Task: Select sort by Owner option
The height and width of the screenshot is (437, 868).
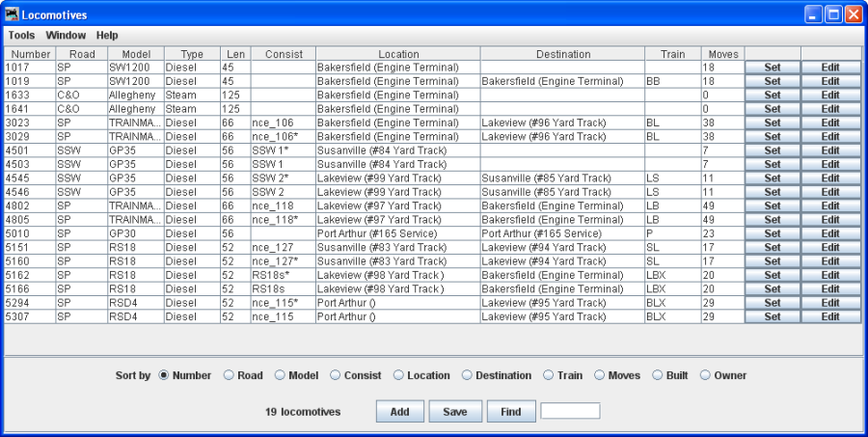Action: 706,375
